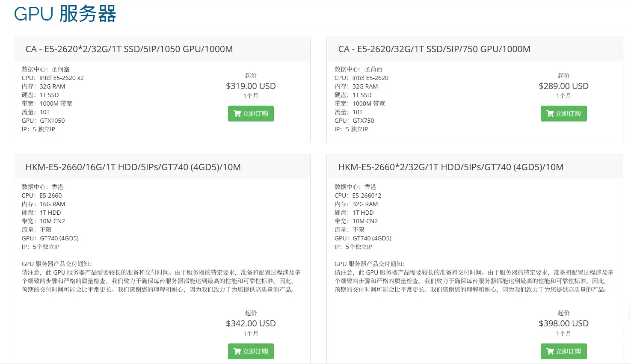
Task: Click cart icon in the $342.00 server card
Action: tap(237, 352)
